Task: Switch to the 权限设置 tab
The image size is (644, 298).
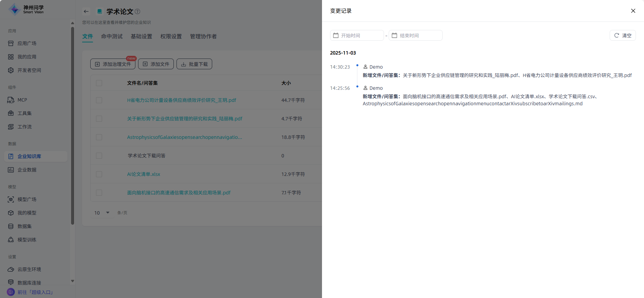Action: click(171, 36)
